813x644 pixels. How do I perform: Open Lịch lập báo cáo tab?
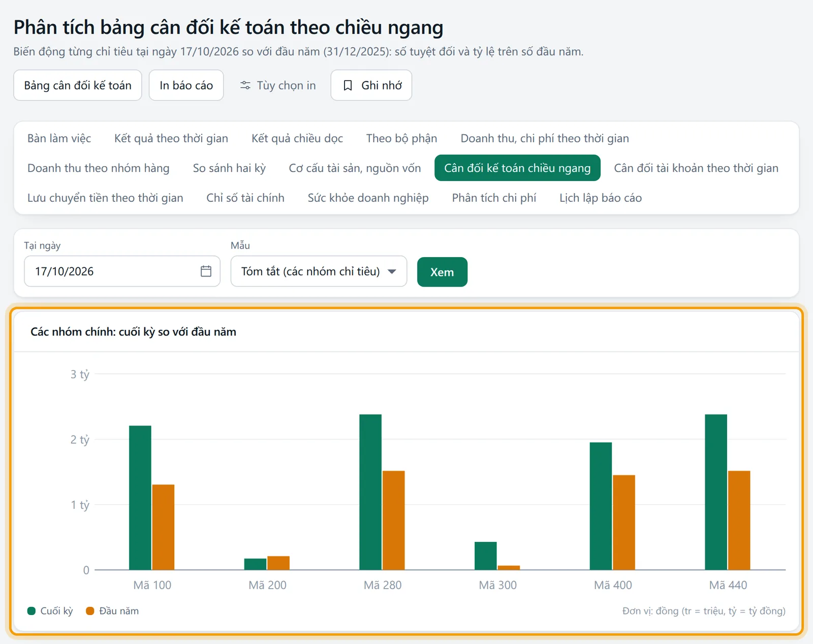[x=601, y=198]
